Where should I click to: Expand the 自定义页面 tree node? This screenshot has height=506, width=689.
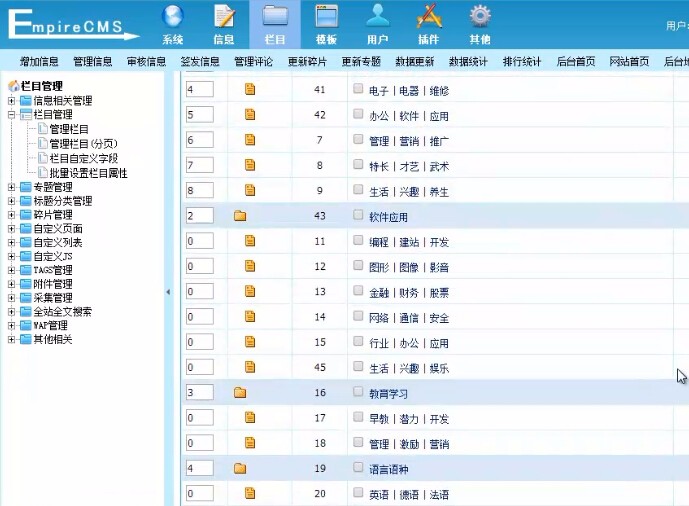[11, 229]
